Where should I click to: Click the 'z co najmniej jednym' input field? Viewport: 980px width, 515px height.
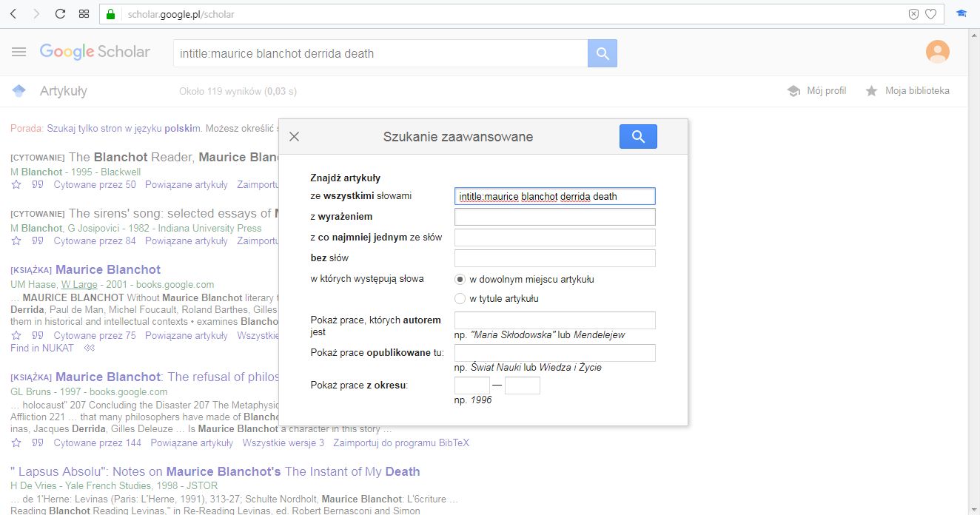coord(554,238)
